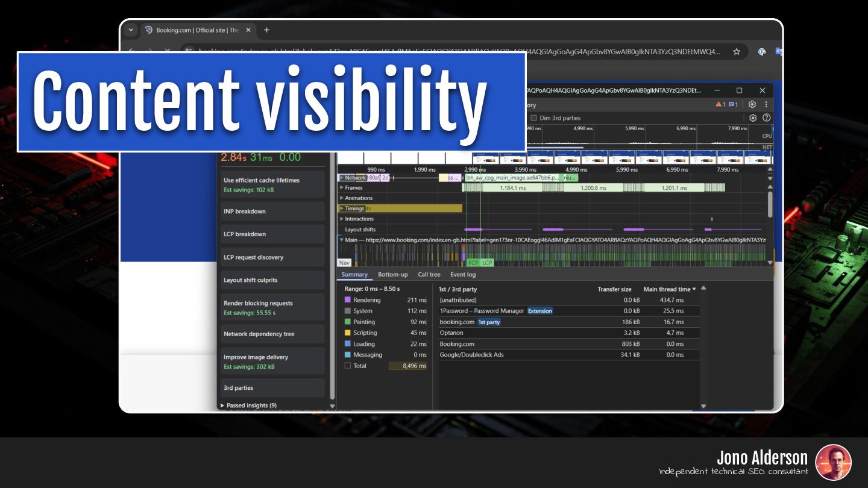Select the 1,184.1 ms frame block
868x488 pixels.
pos(512,188)
